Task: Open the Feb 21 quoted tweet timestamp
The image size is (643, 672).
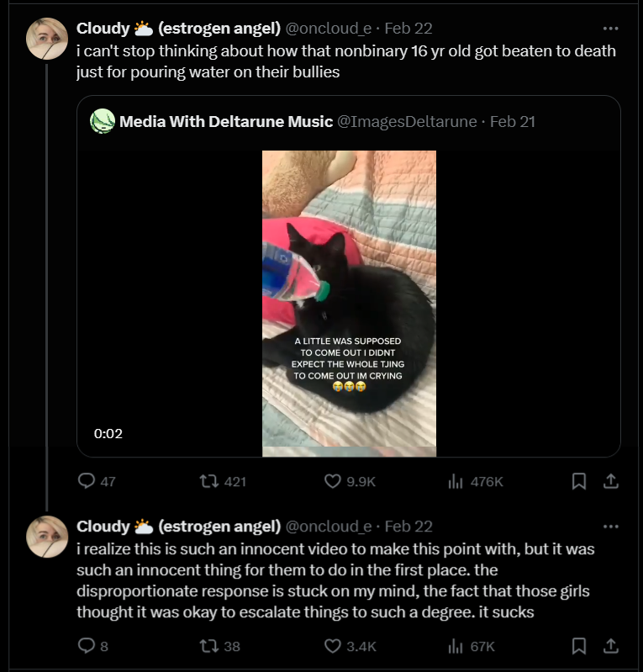Action: tap(512, 122)
